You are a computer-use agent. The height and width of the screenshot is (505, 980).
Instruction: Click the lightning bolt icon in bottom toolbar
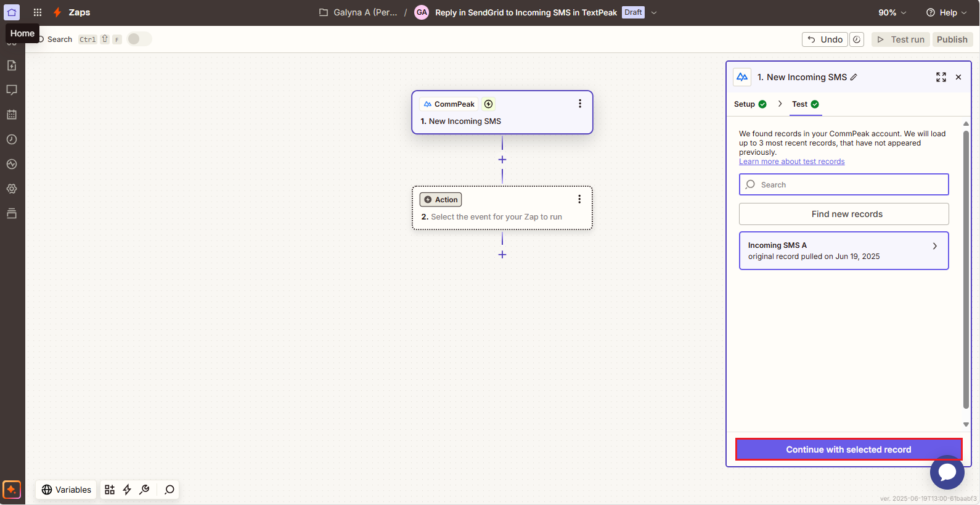point(127,490)
